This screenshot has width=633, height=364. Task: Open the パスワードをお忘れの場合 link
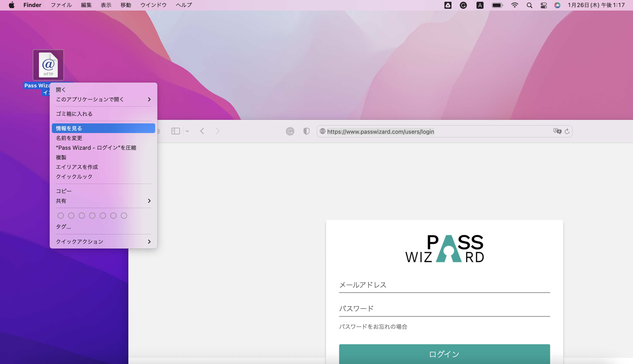point(373,326)
